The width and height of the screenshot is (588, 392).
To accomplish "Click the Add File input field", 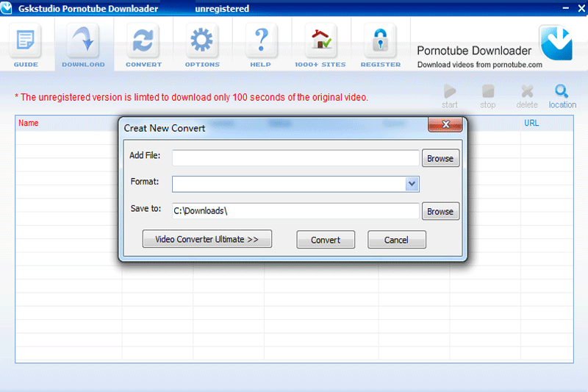I will (x=295, y=158).
